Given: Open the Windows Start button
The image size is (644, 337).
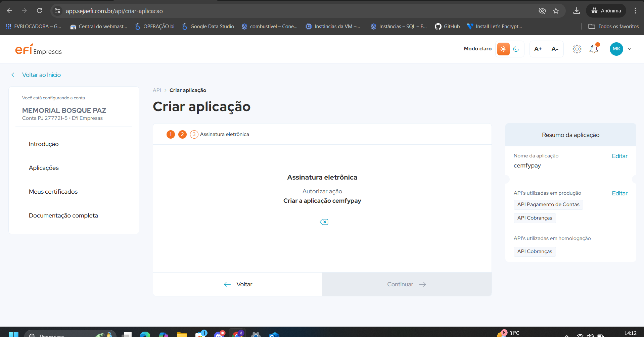Looking at the screenshot, I should (x=13, y=334).
